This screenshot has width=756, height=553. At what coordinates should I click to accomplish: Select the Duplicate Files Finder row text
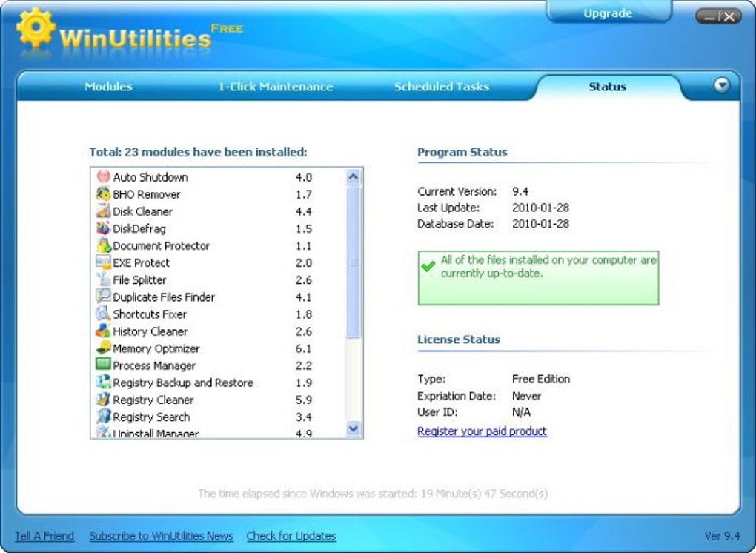click(x=164, y=297)
